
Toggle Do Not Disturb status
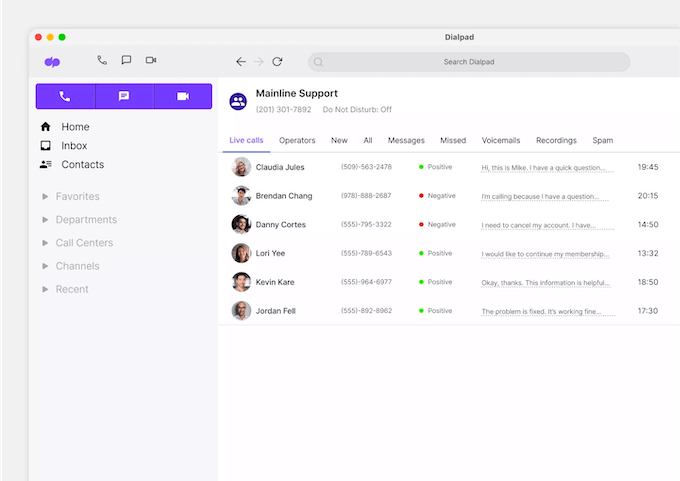(357, 109)
